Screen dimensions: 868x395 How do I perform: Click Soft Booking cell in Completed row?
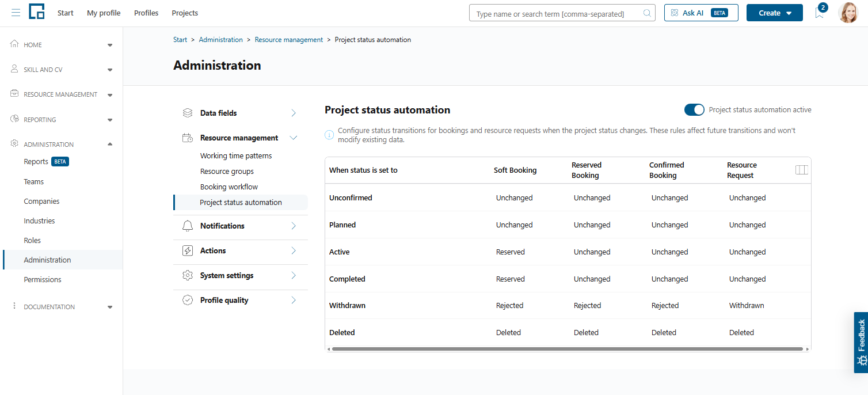(511, 279)
